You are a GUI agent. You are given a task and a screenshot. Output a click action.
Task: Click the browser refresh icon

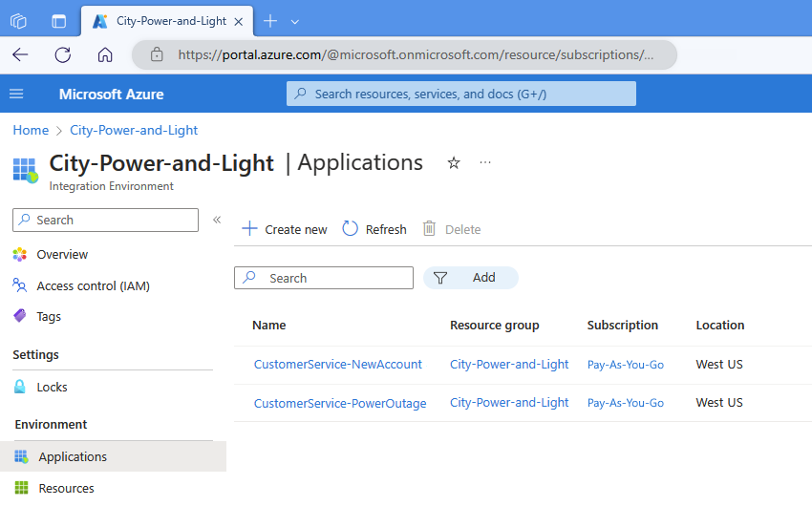[63, 54]
